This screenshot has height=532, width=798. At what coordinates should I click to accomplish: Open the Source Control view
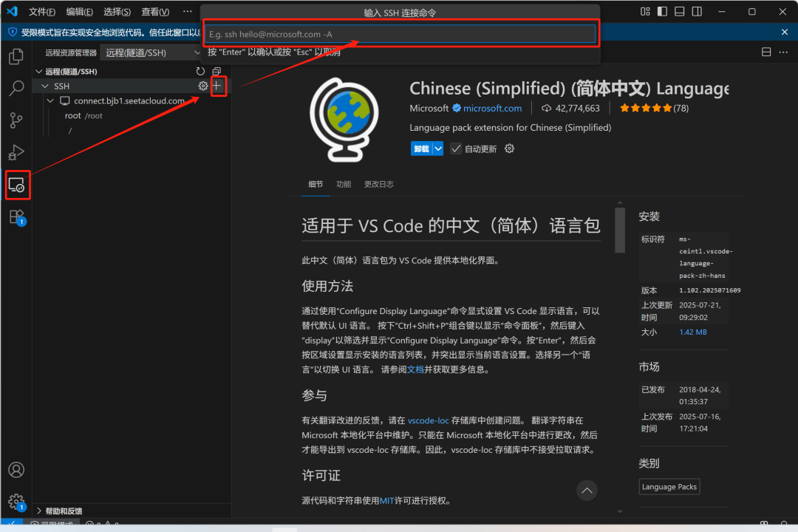click(x=16, y=120)
